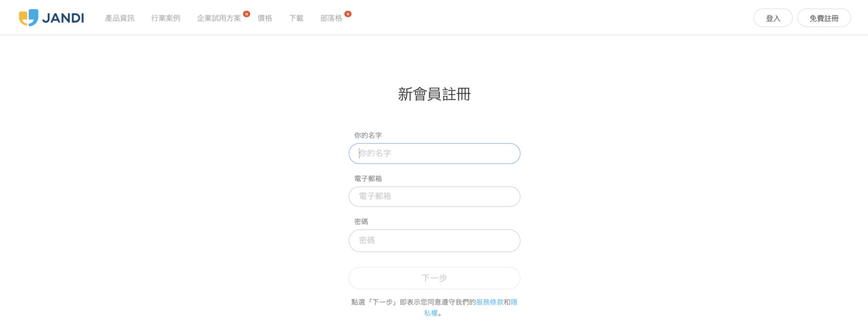
Task: Click the red N badge beside 部落格
Action: click(x=348, y=14)
